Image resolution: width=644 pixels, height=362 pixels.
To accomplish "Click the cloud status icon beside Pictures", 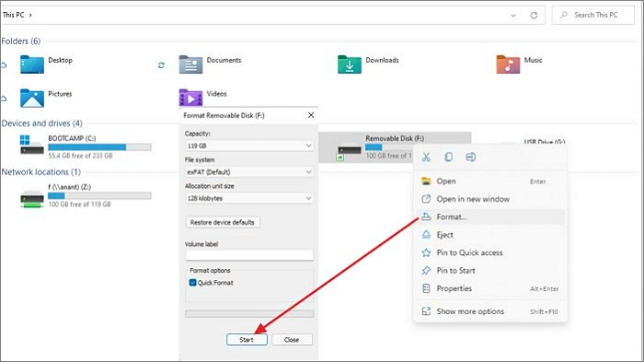I will click(4, 99).
